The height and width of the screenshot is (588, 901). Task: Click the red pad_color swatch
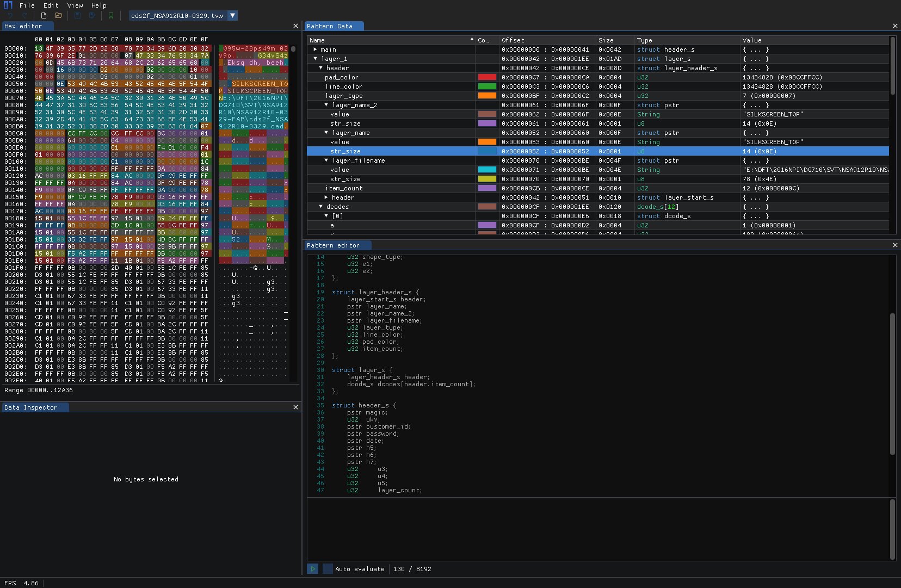486,77
